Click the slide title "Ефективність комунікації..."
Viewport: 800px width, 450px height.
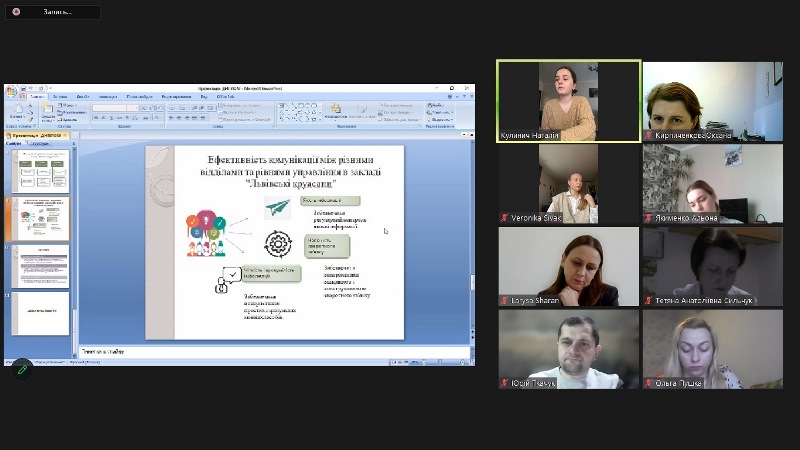290,172
